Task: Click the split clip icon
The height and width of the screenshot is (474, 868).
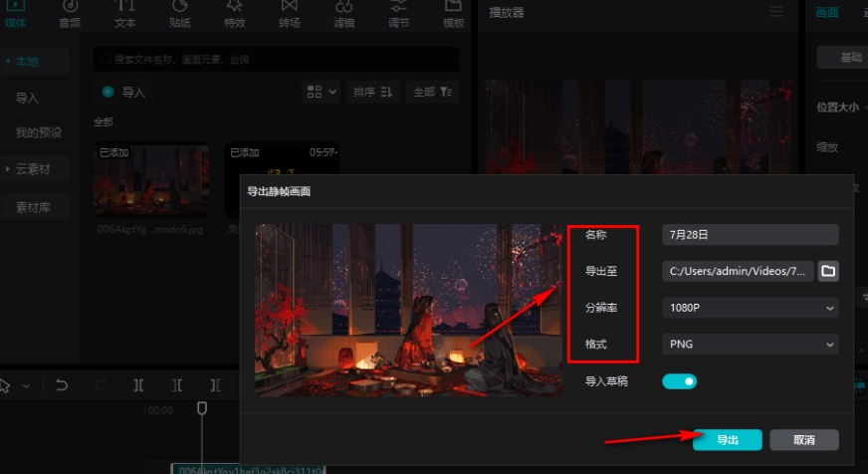Action: [x=138, y=384]
